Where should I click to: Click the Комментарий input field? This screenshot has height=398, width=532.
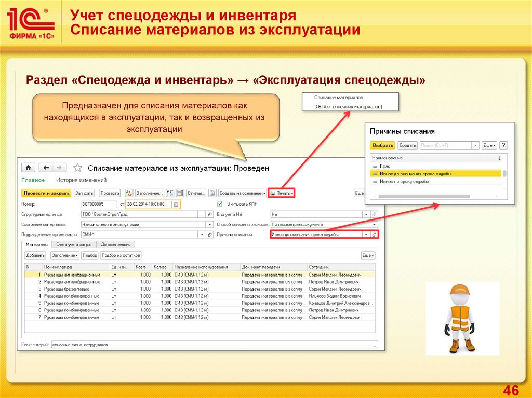(x=209, y=344)
